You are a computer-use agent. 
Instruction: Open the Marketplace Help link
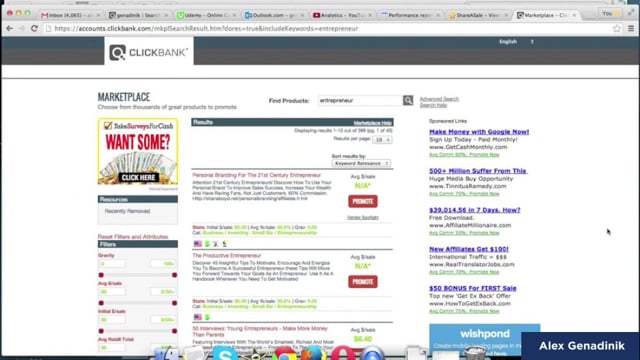[373, 123]
